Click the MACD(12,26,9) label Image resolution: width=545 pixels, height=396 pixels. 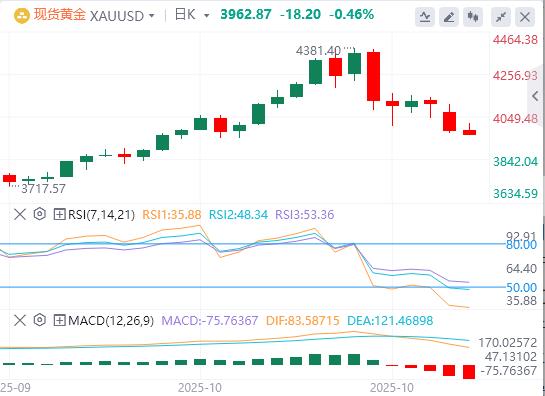pos(111,321)
